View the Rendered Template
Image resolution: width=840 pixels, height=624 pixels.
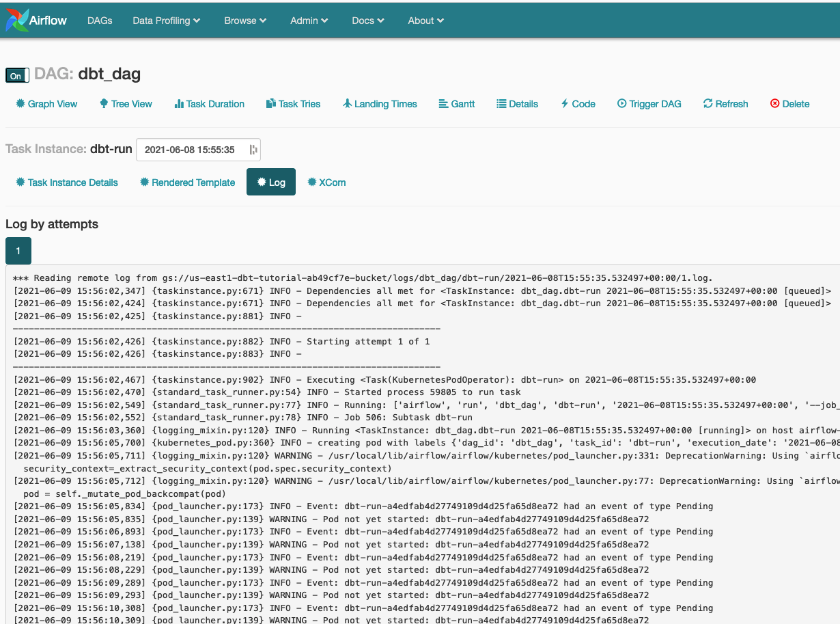pyautogui.click(x=187, y=182)
